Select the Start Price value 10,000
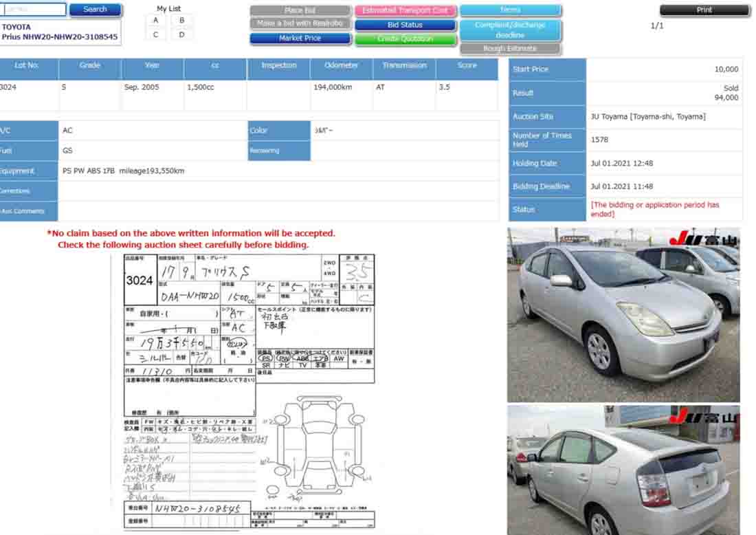The height and width of the screenshot is (535, 756). 726,69
